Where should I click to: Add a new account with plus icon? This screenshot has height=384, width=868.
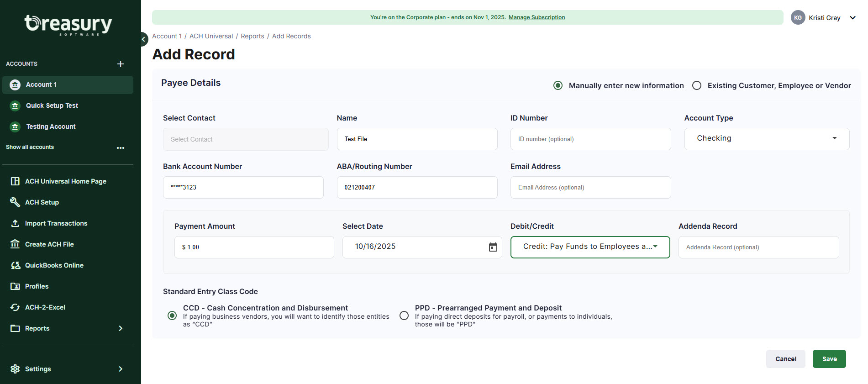click(x=121, y=64)
